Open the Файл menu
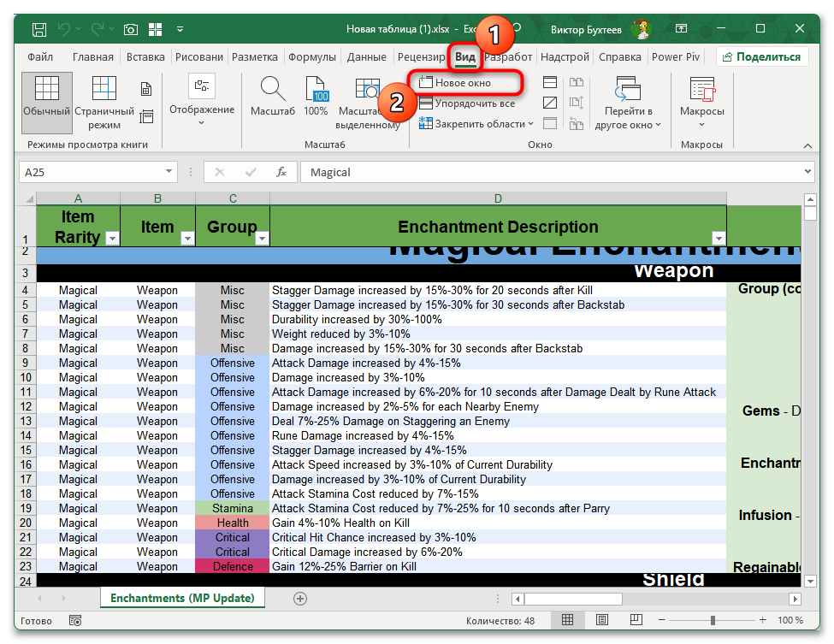Viewport: 834px width, 644px height. (x=40, y=57)
